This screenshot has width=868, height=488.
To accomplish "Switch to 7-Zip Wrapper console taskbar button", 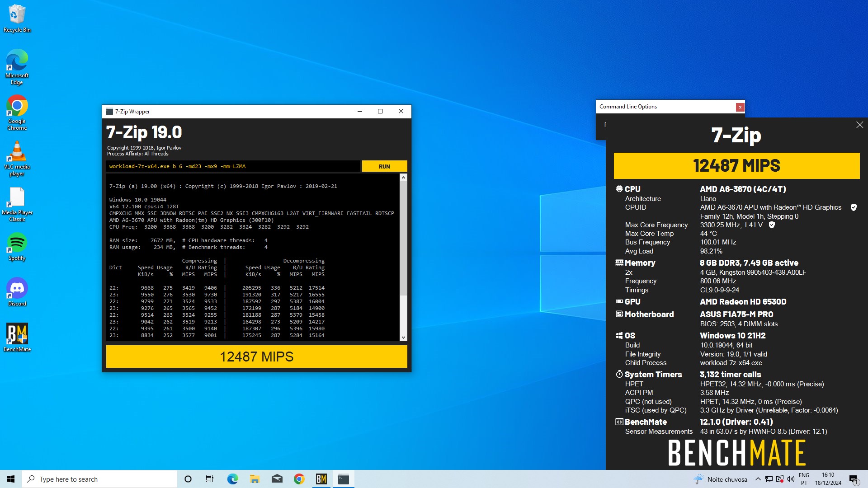I will [344, 479].
